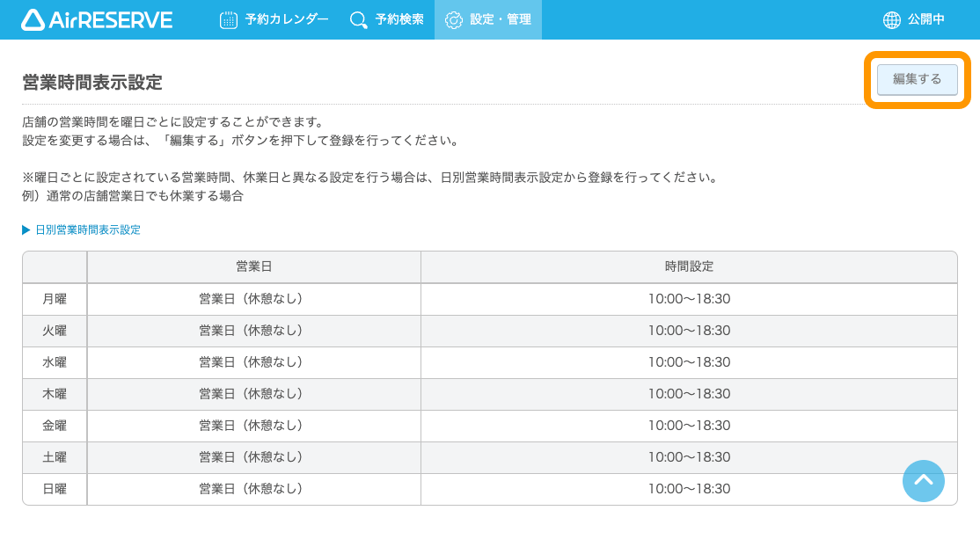Click the blue triangle before 日別営業時間表示設定
This screenshot has height=547, width=980.
26,230
